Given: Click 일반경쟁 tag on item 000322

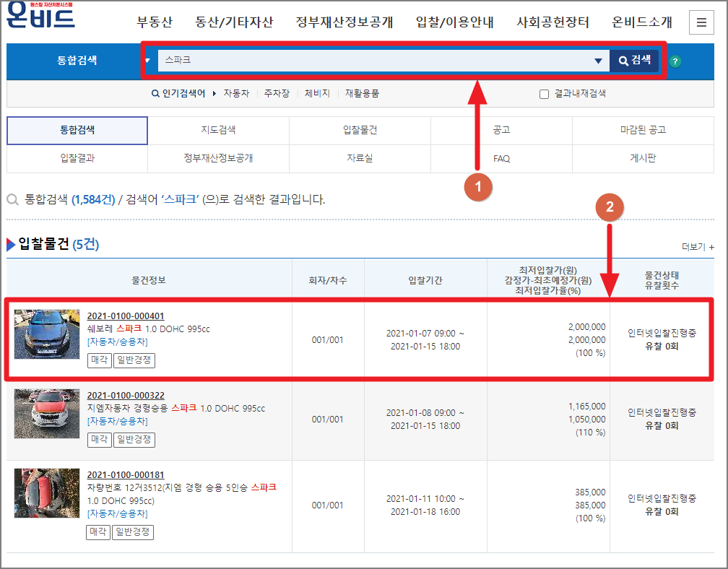Looking at the screenshot, I should click(134, 440).
